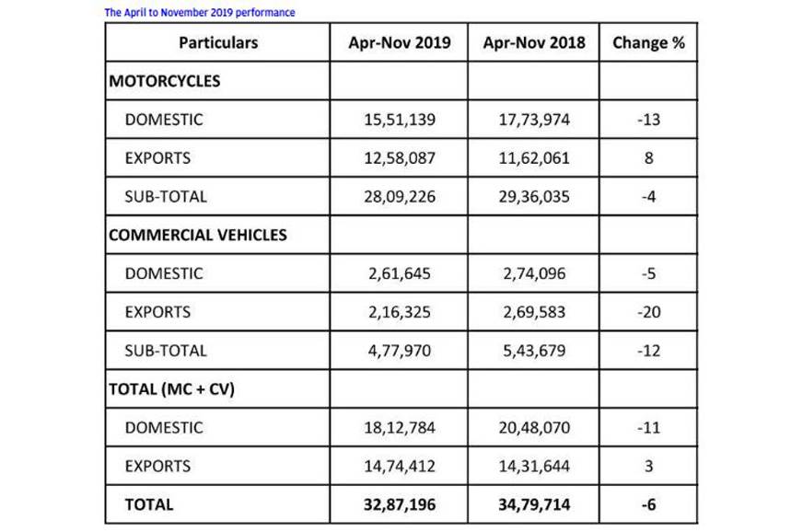Select motorcycles sub-total 28,09,226 cell

click(400, 197)
